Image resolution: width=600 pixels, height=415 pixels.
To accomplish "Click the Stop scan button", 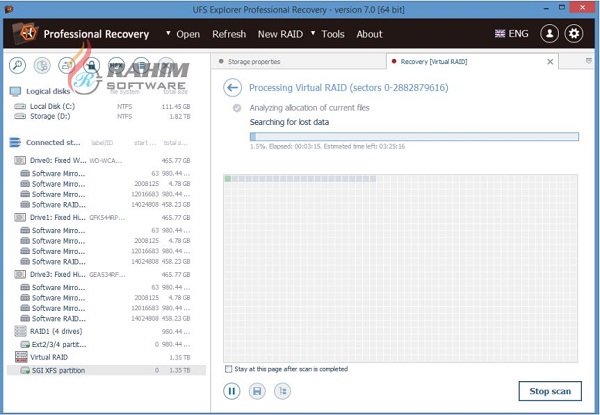I will click(550, 391).
